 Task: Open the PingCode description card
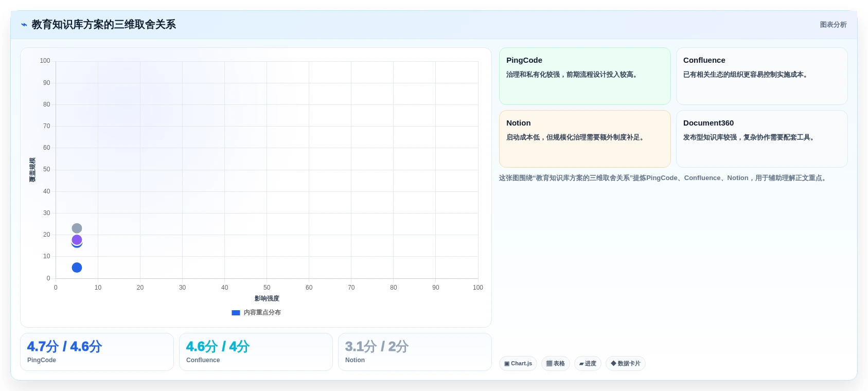coord(584,76)
